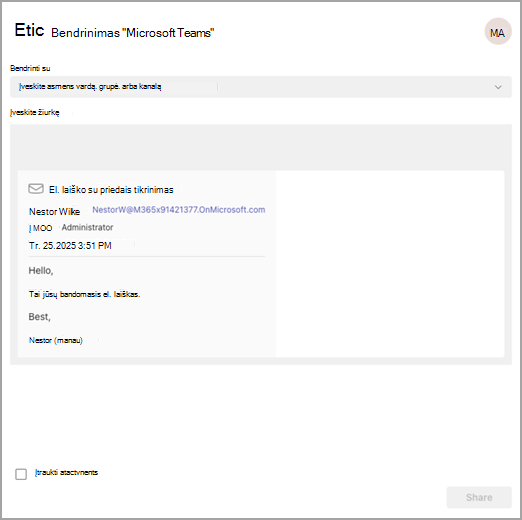Click the Share button
522x520 pixels.
click(479, 497)
